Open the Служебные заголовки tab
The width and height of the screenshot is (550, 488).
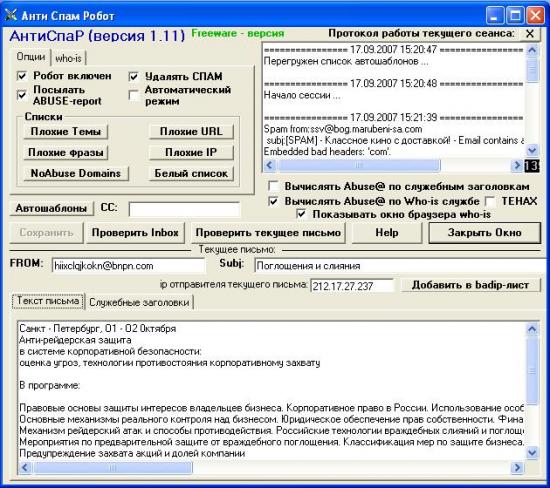click(x=139, y=302)
